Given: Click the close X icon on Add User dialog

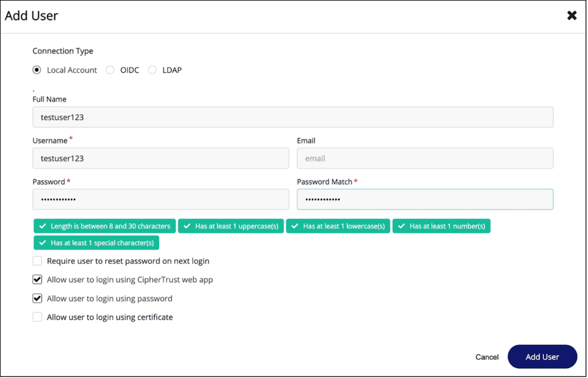Looking at the screenshot, I should (x=572, y=15).
